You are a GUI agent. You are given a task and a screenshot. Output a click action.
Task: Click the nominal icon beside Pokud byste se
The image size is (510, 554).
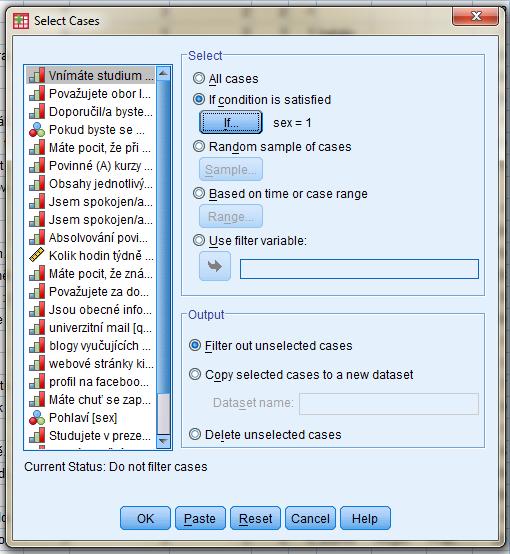[37, 129]
